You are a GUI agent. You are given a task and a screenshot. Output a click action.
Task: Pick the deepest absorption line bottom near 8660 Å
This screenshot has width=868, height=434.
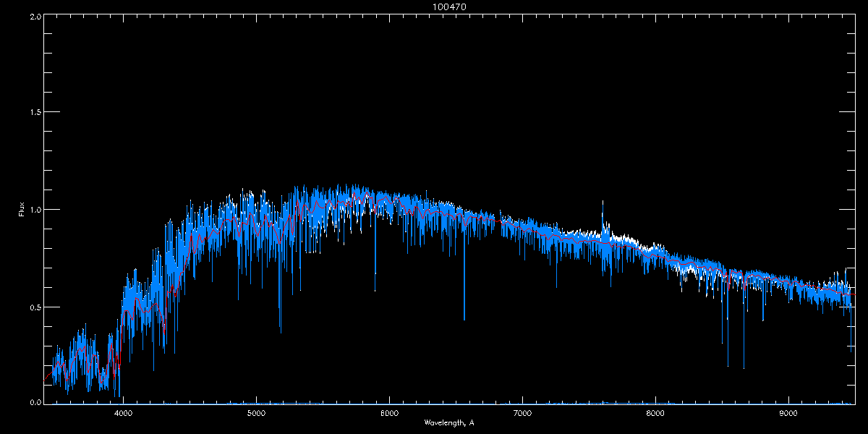pos(744,368)
